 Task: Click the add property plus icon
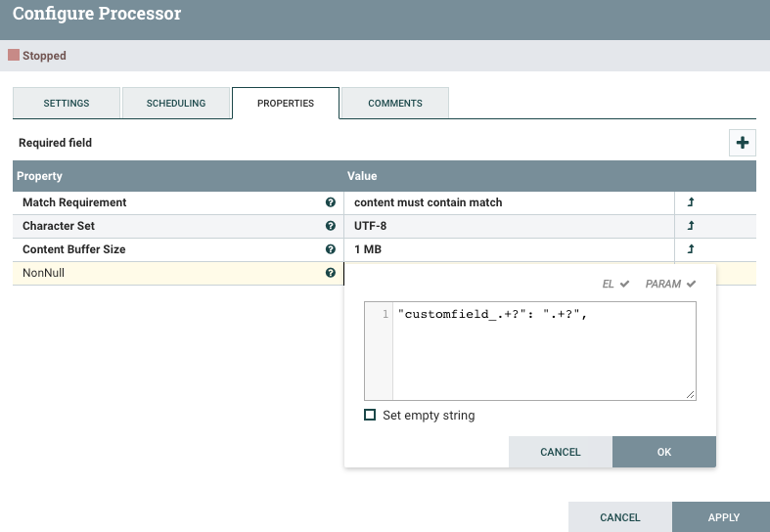[742, 143]
